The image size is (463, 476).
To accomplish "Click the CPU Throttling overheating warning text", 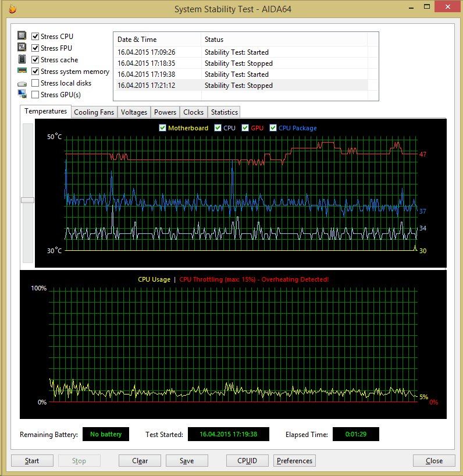I will pyautogui.click(x=254, y=279).
